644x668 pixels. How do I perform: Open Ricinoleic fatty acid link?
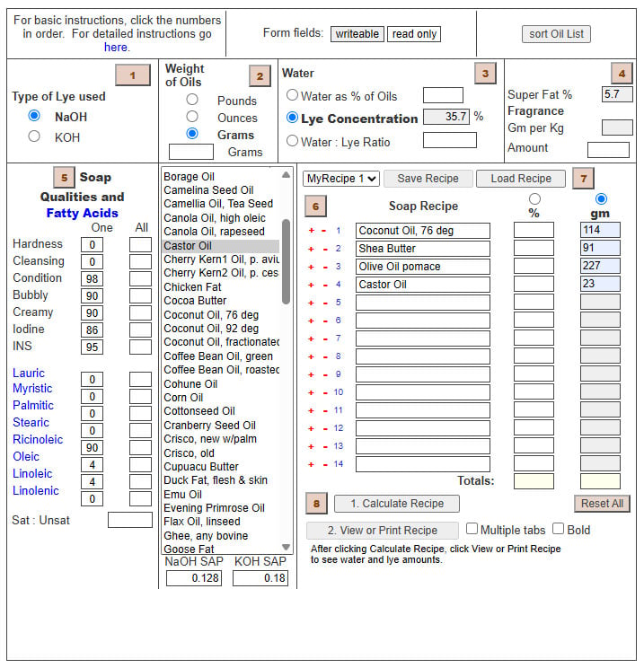(x=38, y=440)
